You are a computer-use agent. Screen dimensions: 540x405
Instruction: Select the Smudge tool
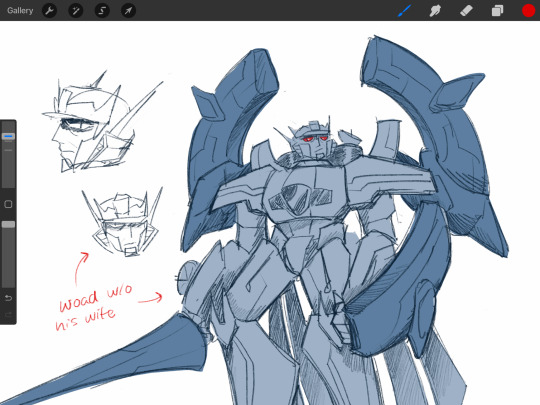435,11
